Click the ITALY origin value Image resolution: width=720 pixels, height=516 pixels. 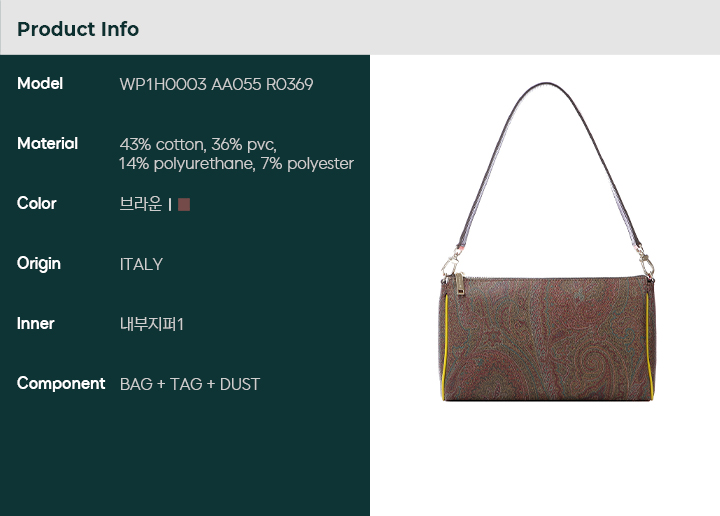[x=141, y=264]
